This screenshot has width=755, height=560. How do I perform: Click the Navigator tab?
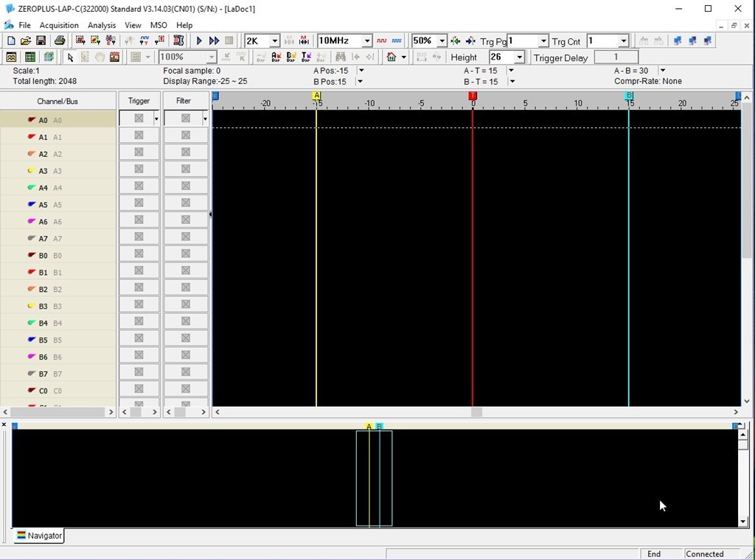[x=38, y=536]
